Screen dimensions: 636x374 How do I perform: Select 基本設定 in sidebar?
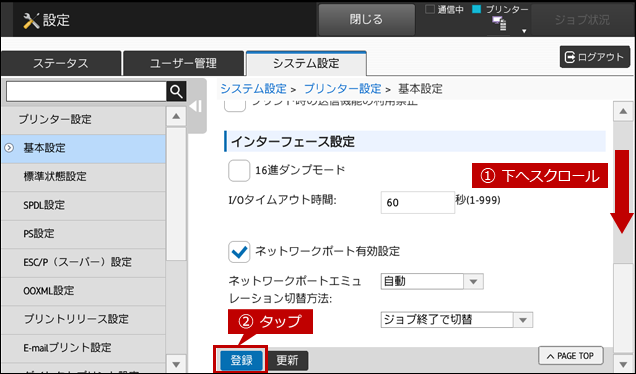tap(83, 148)
